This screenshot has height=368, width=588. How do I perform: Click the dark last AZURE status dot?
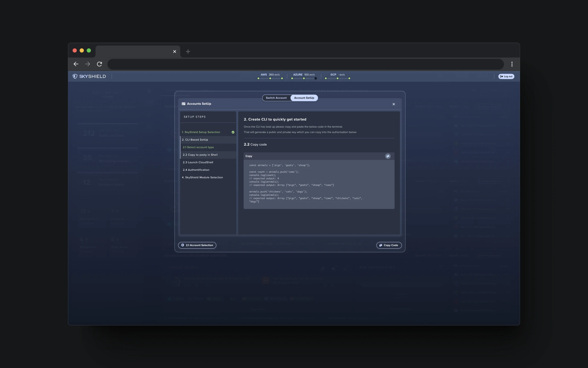point(315,78)
